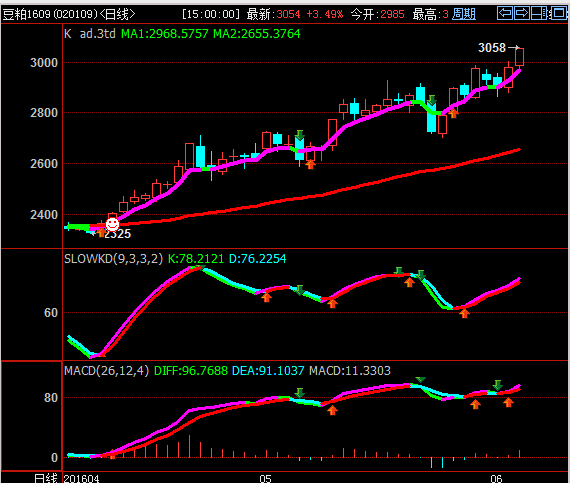
Task: Click the last candlestick pointed to by 3058
Action: [519, 57]
